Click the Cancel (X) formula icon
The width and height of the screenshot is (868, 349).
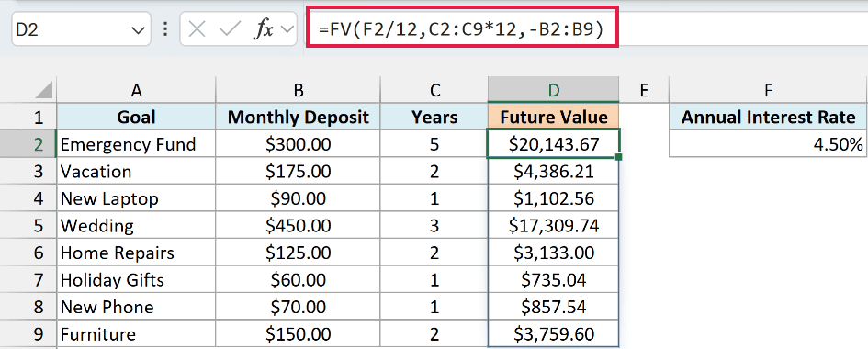(x=197, y=29)
